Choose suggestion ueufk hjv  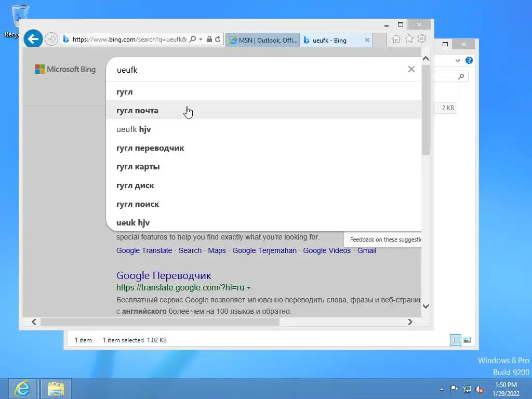click(263, 129)
